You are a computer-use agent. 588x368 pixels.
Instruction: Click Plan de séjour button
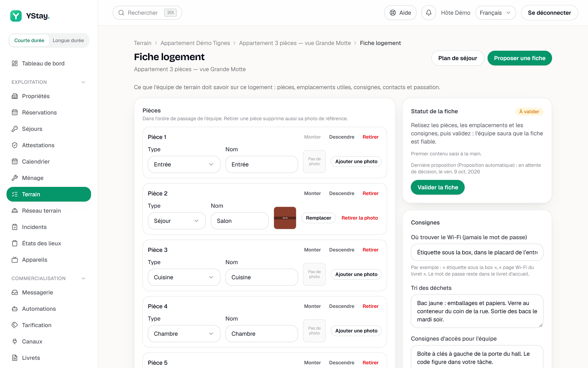pos(458,58)
